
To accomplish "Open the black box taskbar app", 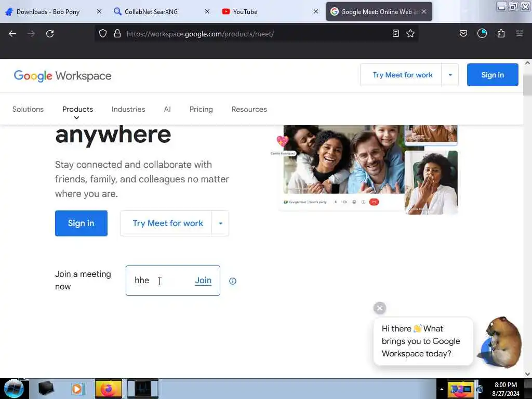I will click(x=46, y=389).
